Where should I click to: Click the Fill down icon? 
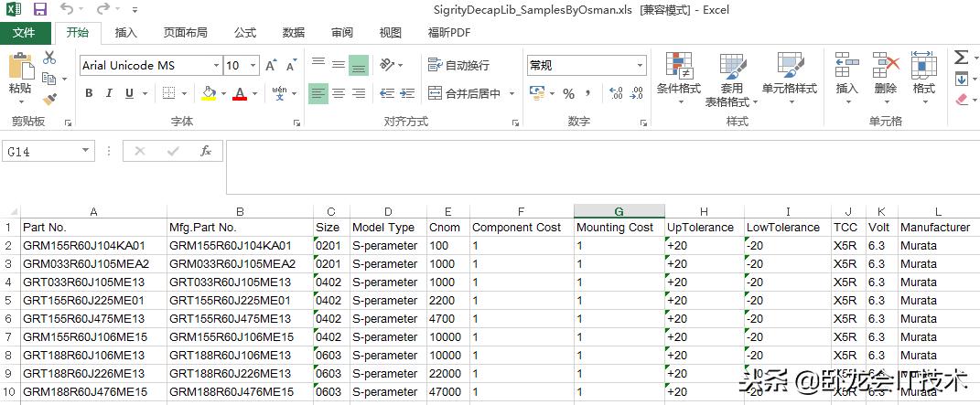click(x=962, y=80)
